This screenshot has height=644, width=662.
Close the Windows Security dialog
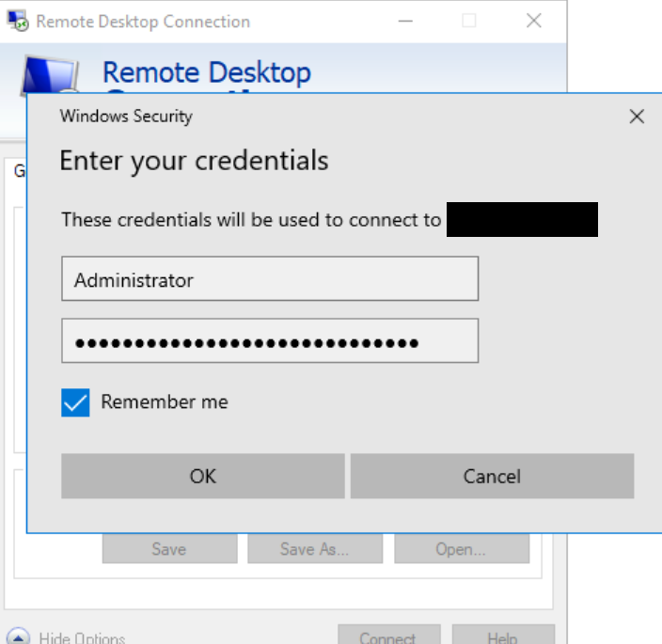pos(637,117)
